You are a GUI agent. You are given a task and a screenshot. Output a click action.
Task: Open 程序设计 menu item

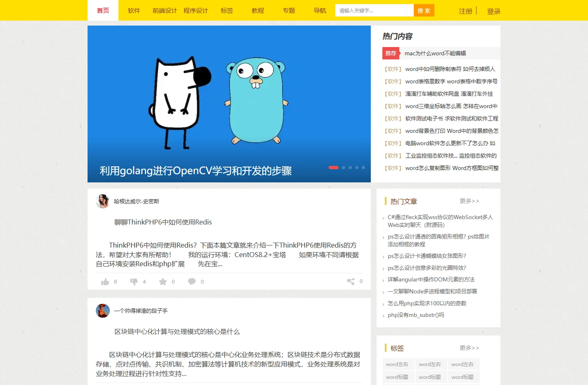(x=196, y=10)
